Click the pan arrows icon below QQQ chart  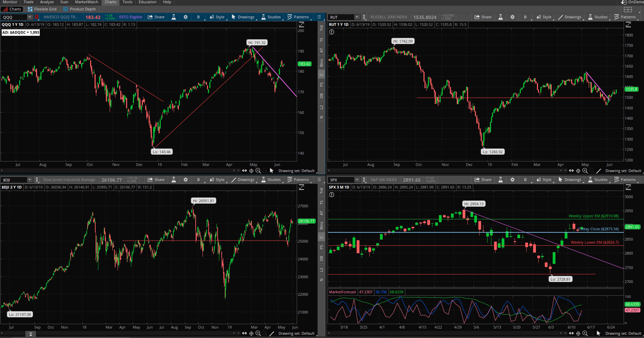tap(244, 171)
